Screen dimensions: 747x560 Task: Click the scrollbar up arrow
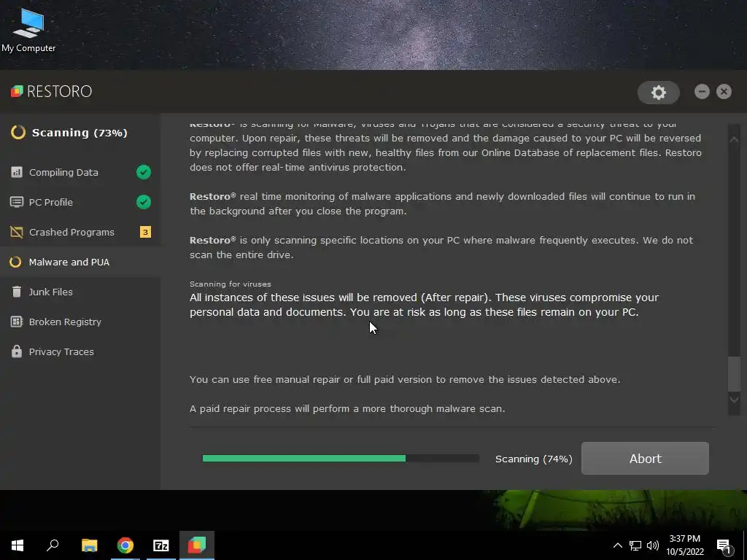[734, 139]
